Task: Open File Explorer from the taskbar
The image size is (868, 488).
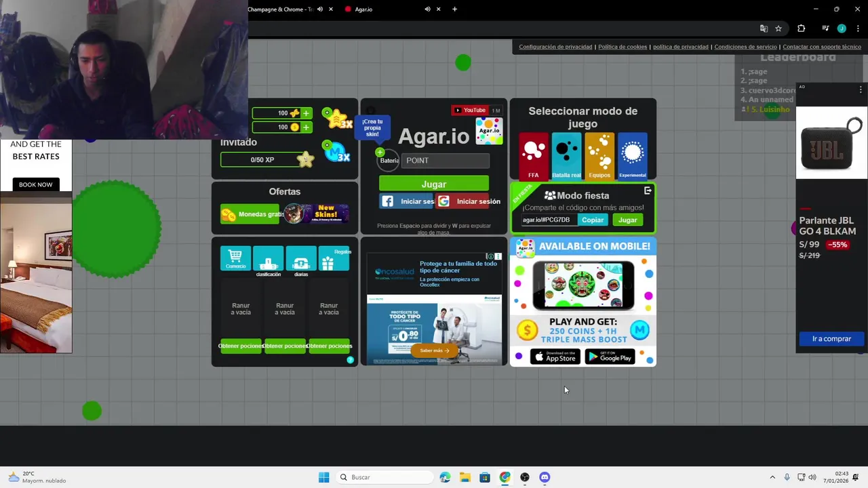Action: 465,477
